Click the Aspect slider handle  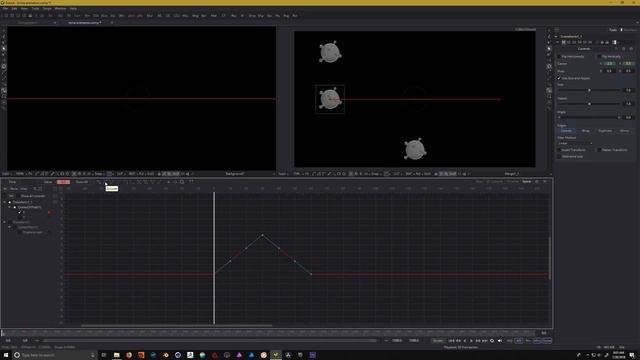point(589,104)
